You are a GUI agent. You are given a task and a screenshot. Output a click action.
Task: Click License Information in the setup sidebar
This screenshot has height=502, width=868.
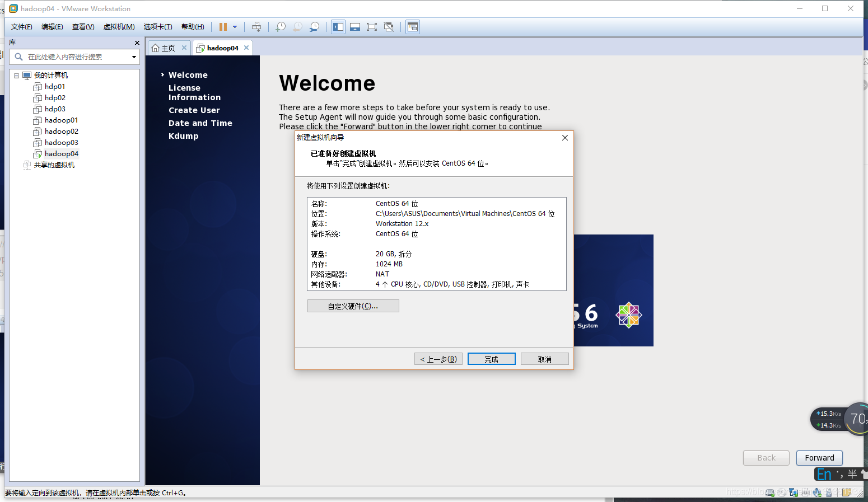coord(194,92)
